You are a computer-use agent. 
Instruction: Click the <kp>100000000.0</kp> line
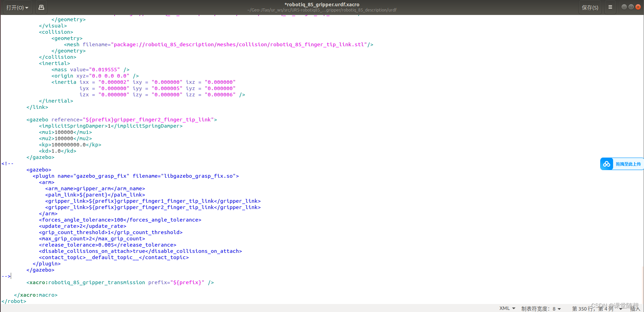70,145
